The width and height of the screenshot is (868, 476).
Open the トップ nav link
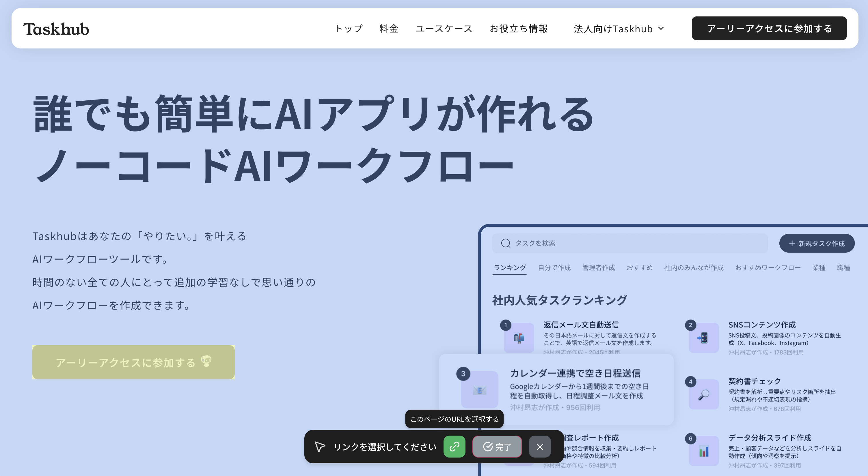349,29
